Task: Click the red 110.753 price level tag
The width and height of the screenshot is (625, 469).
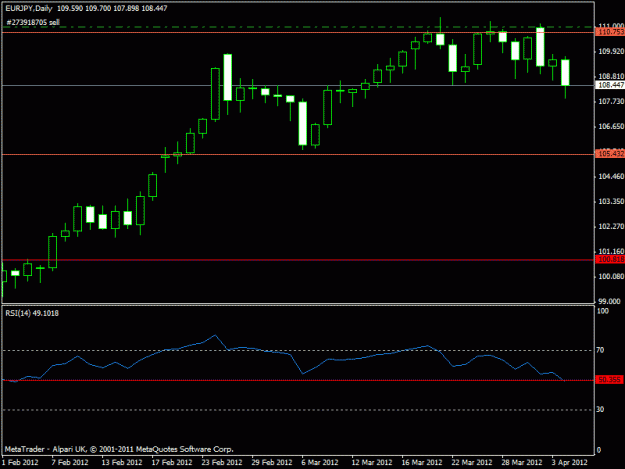Action: [x=610, y=32]
